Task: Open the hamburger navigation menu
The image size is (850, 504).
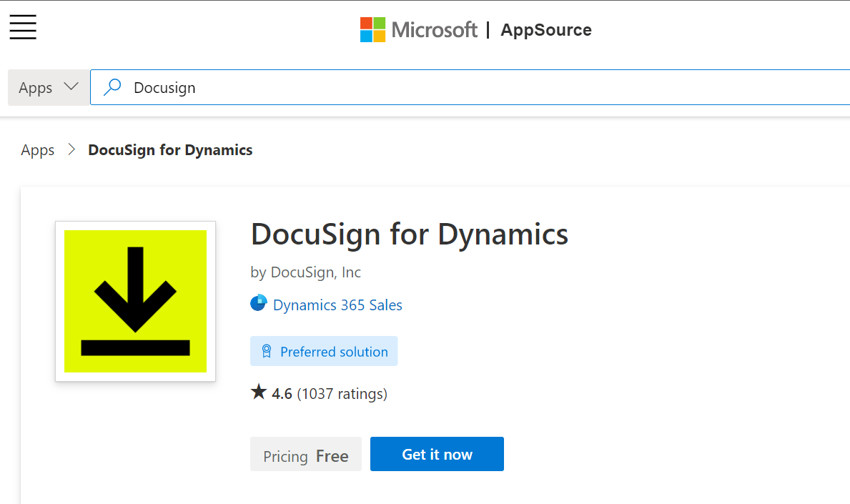Action: pos(23,27)
